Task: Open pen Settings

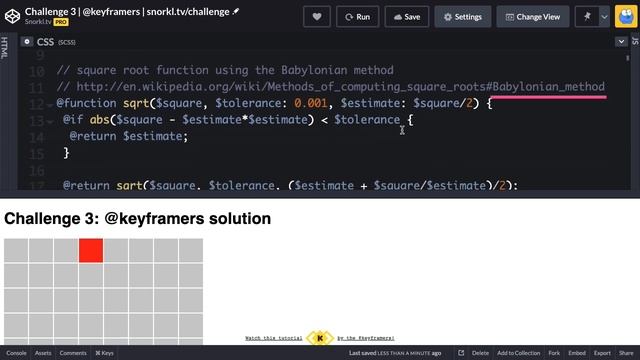Action: pos(463,17)
